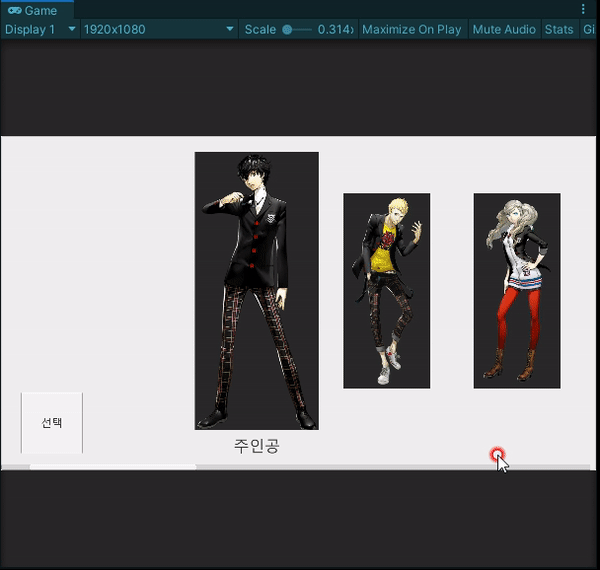
Task: Select the twin-tail red-tights character card
Action: [x=517, y=291]
